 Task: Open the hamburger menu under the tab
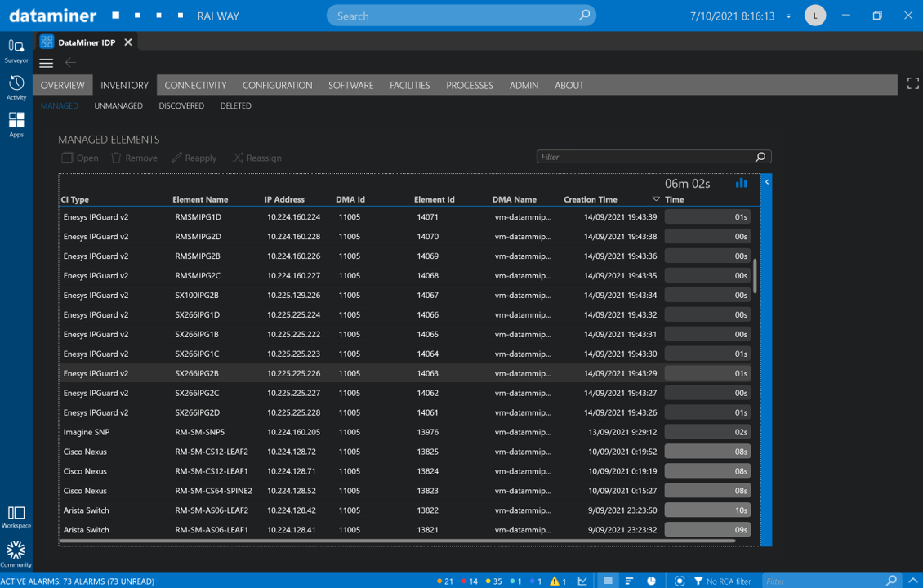click(46, 63)
